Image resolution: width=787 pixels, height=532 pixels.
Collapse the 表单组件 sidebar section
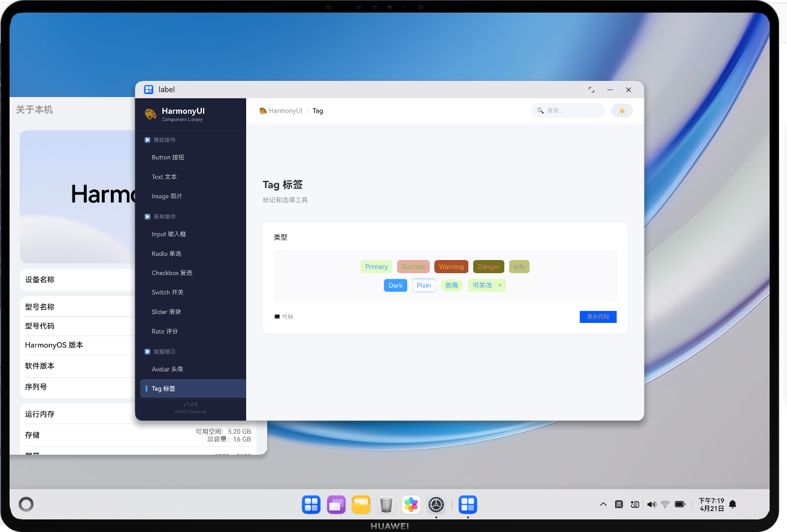(161, 216)
